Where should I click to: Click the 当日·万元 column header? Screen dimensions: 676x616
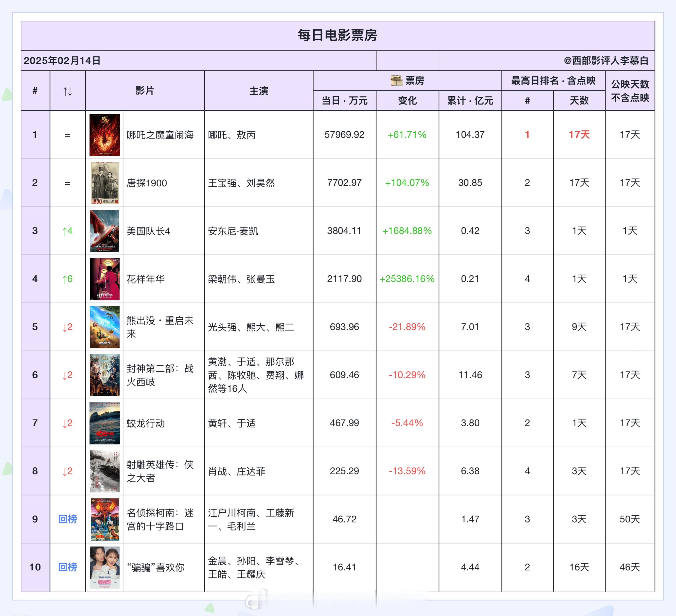pos(344,101)
